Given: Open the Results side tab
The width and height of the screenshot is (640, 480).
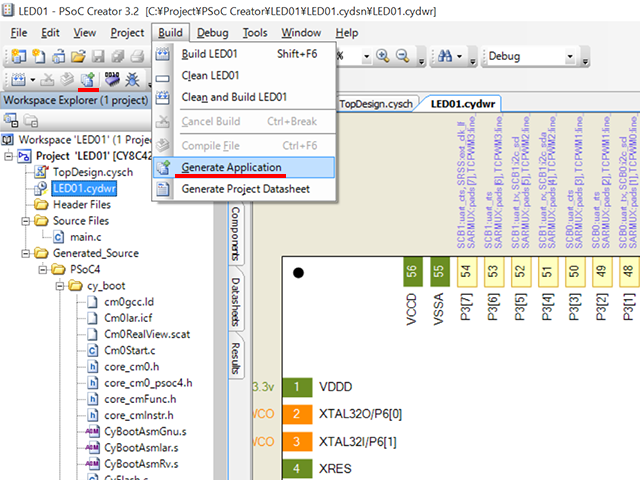Looking at the screenshot, I should coord(236,358).
